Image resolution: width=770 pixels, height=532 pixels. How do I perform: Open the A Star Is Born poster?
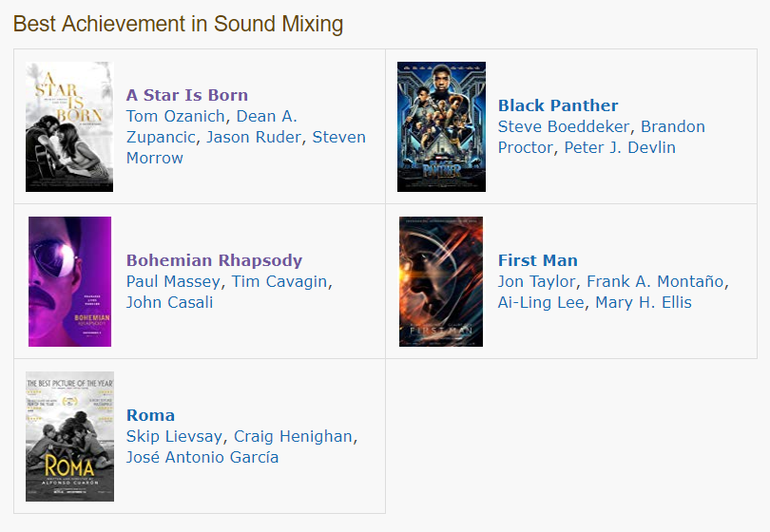[69, 126]
